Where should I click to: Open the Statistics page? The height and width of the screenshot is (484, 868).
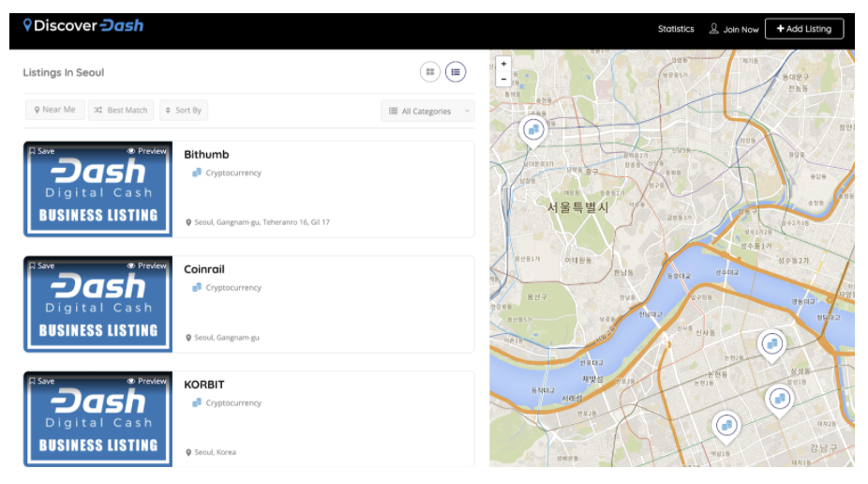675,29
